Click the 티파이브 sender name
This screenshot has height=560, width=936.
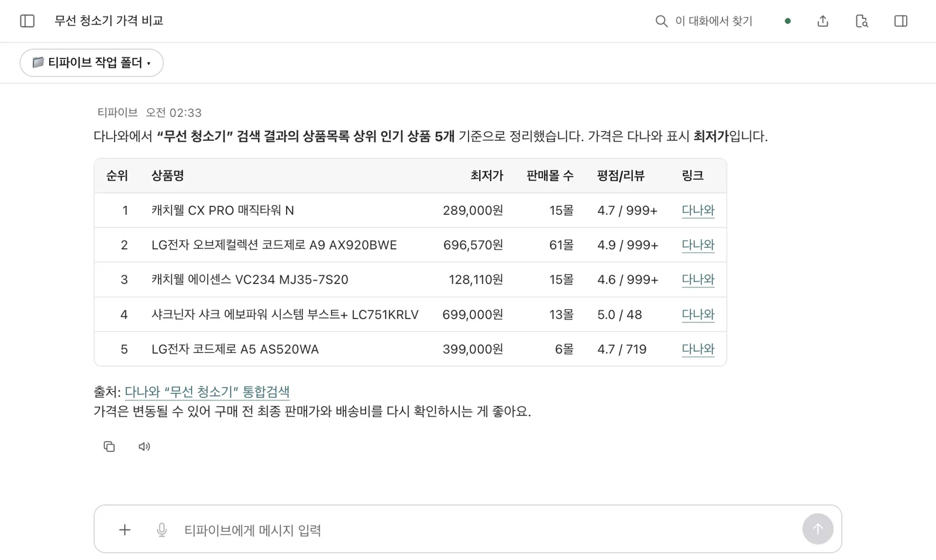pyautogui.click(x=117, y=112)
